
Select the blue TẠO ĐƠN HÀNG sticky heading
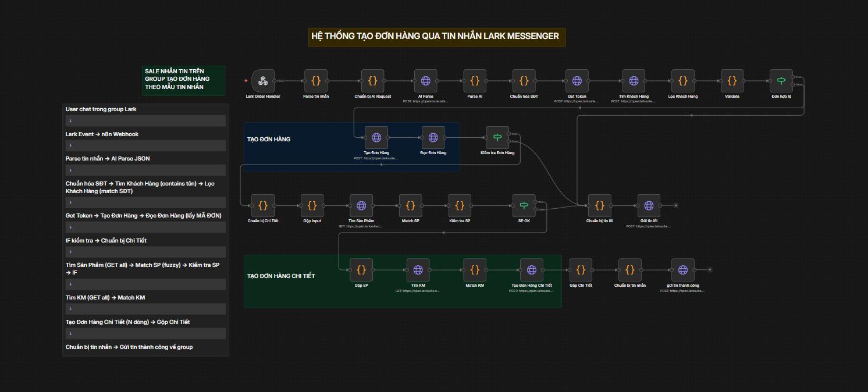[269, 140]
